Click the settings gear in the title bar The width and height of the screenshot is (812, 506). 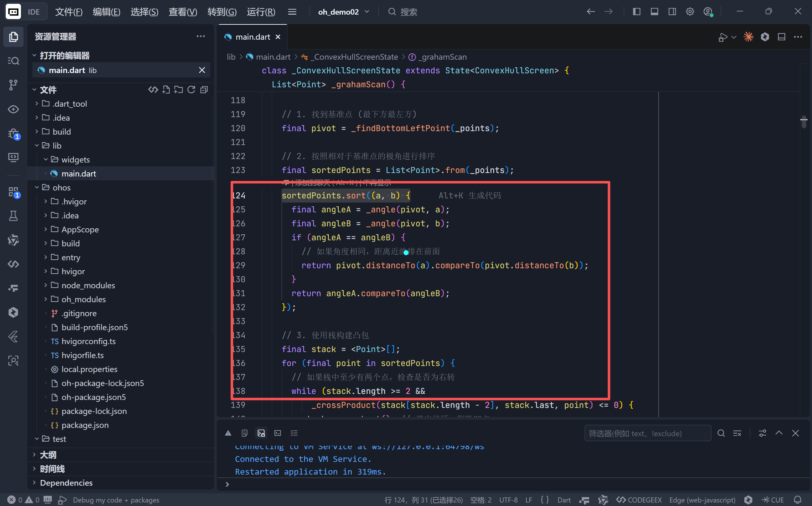click(690, 12)
